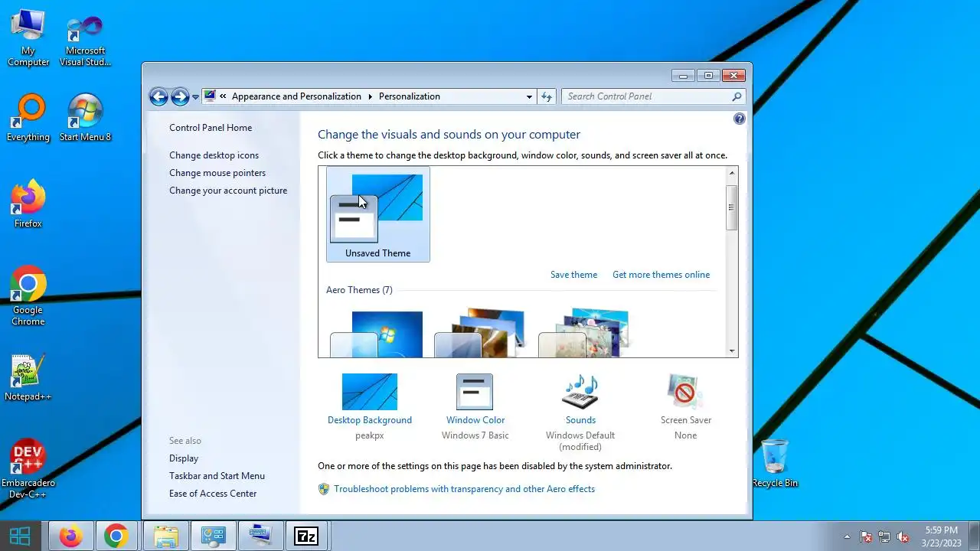Show hidden tray icons arrow

(x=847, y=536)
